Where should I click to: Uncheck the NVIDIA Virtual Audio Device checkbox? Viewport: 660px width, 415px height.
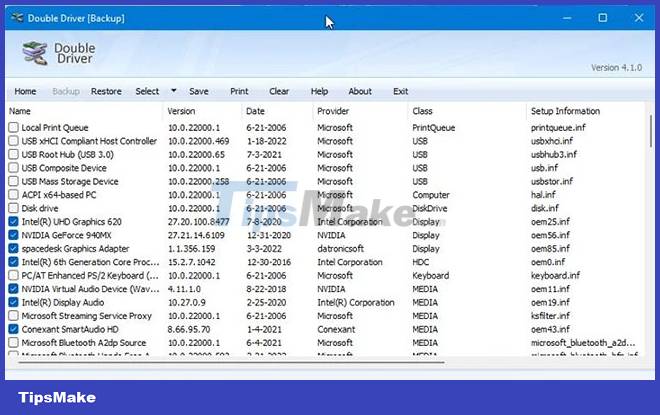pyautogui.click(x=13, y=289)
